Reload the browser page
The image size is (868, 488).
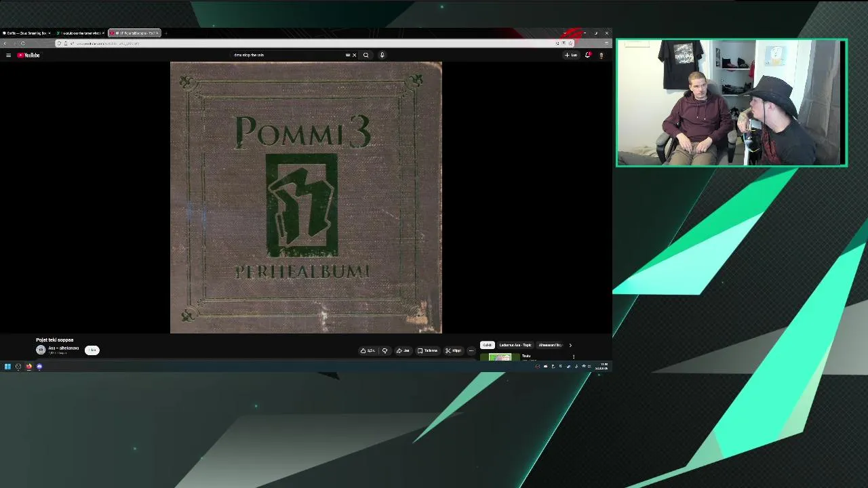(22, 43)
